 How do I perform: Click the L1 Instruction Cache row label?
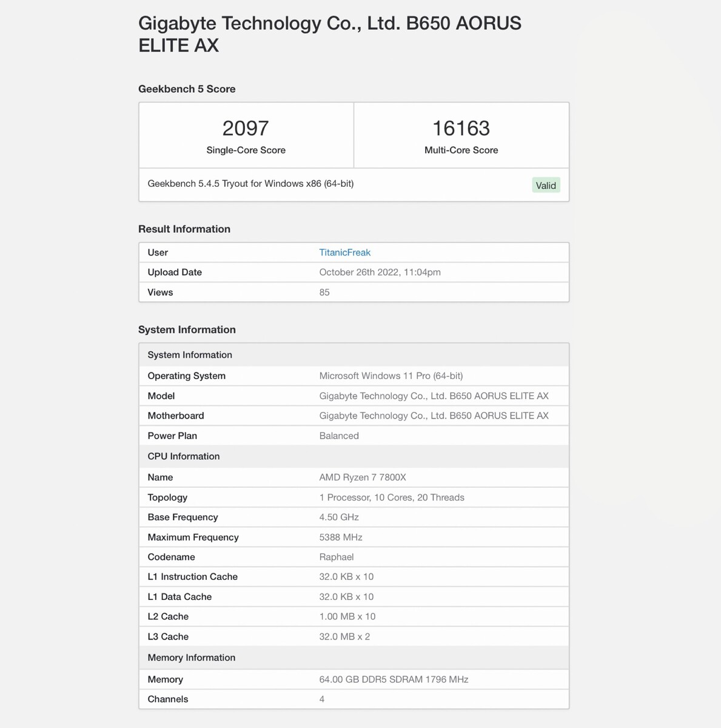(x=193, y=577)
